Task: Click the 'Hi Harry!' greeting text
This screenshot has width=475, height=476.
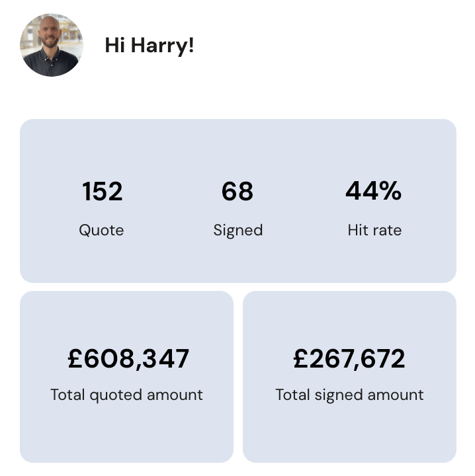Action: [x=150, y=46]
